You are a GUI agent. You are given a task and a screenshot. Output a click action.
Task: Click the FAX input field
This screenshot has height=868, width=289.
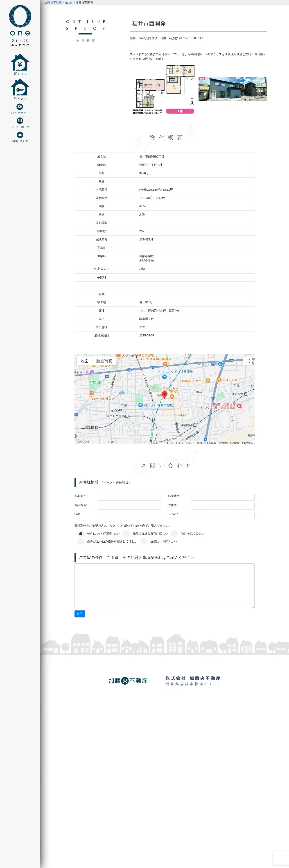129,515
